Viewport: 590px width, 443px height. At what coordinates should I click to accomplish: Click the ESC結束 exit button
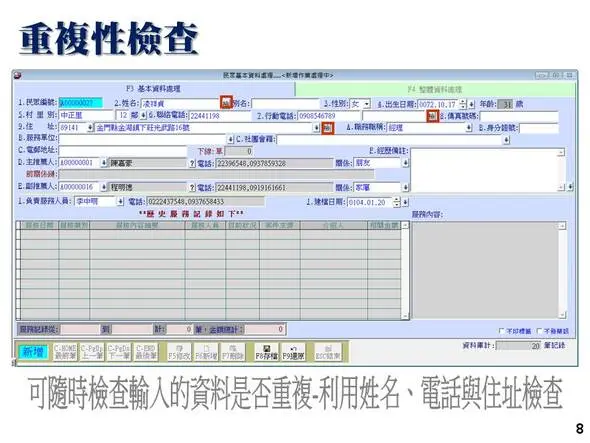point(328,352)
